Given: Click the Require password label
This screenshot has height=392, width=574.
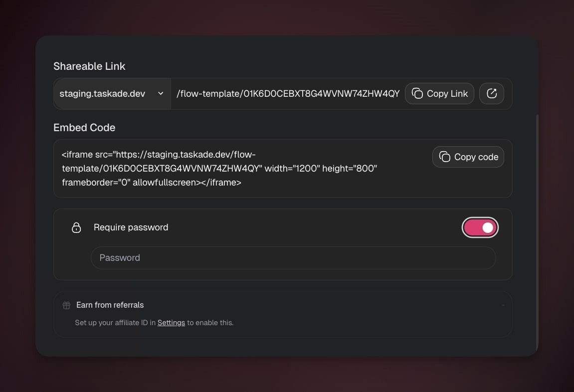Looking at the screenshot, I should click(x=131, y=227).
